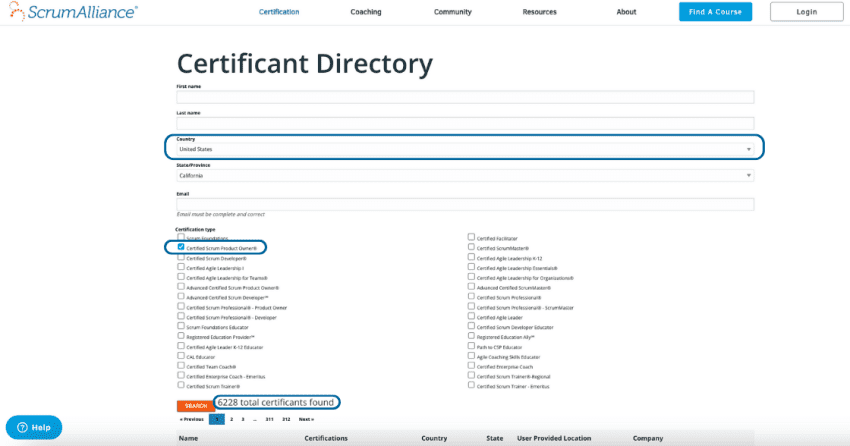Uncheck Certified Scrum Product Owner checkbox
Viewport: 850px width, 446px height.
[181, 247]
